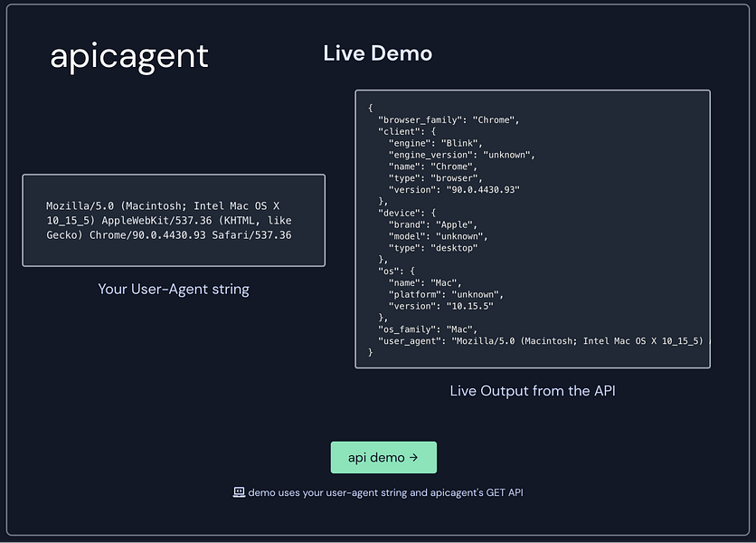Screen dimensions: 756x543
Task: Click the "version": "10.15.5" line
Action: click(x=440, y=306)
